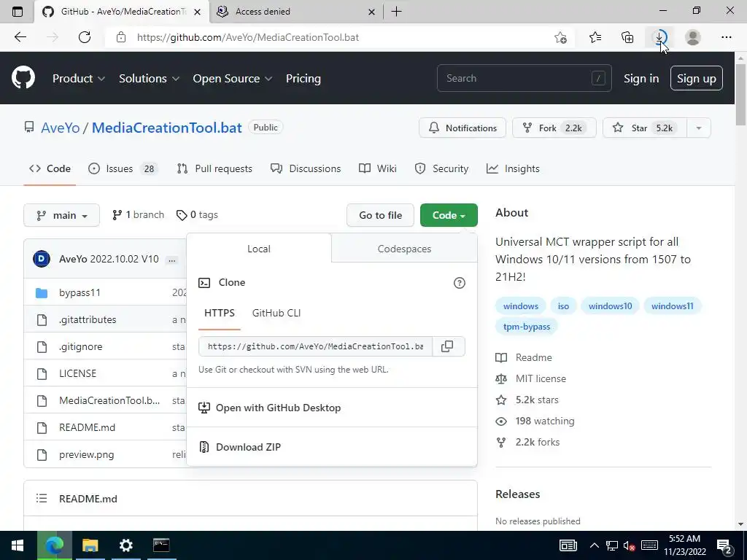Viewport: 747px width, 560px height.
Task: Copy the HTTPS clone URL
Action: [447, 346]
